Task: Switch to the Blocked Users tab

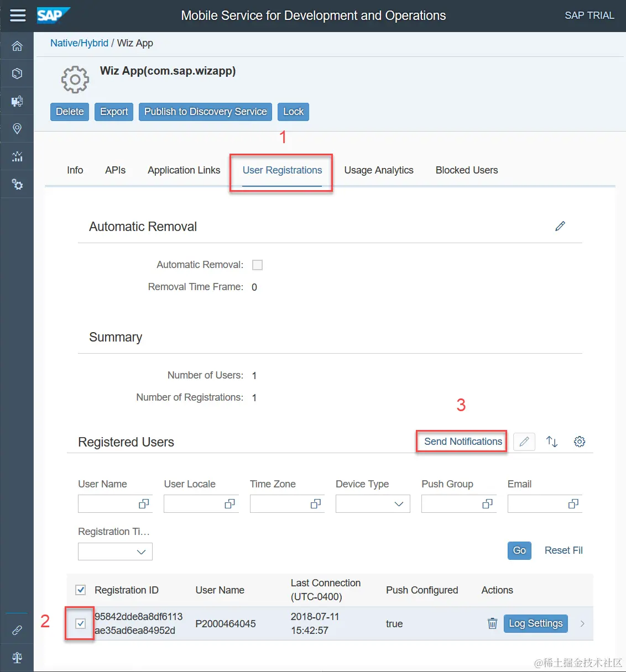Action: point(467,170)
